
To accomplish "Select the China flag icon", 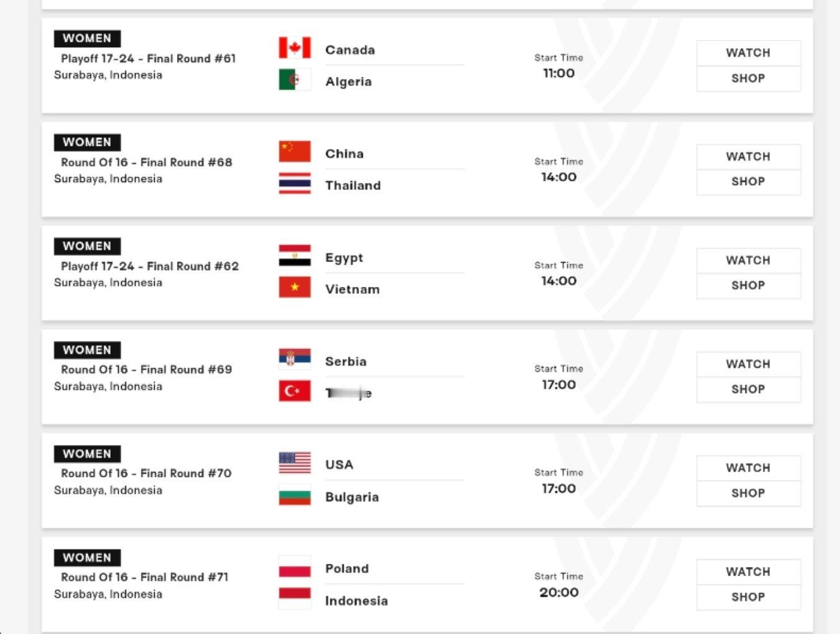I will 294,152.
